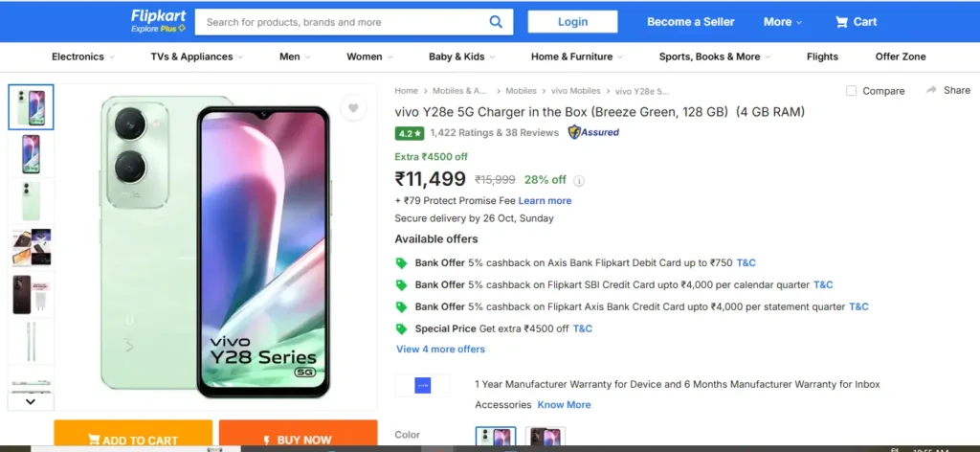
Task: Open the Flipkart Explore Plus logo
Action: [x=158, y=21]
